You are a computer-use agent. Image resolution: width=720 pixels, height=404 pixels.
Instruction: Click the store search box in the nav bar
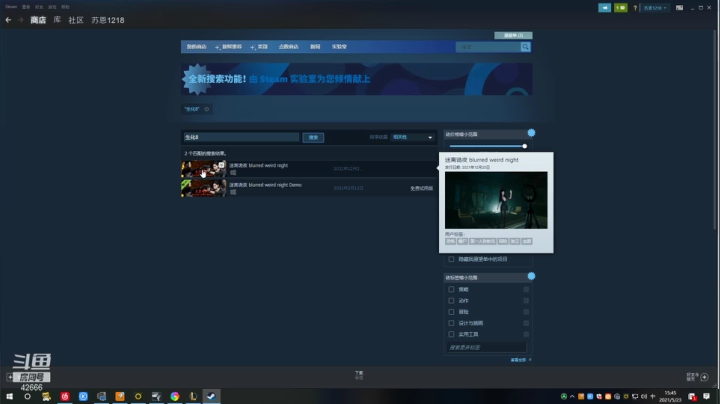pyautogui.click(x=488, y=47)
